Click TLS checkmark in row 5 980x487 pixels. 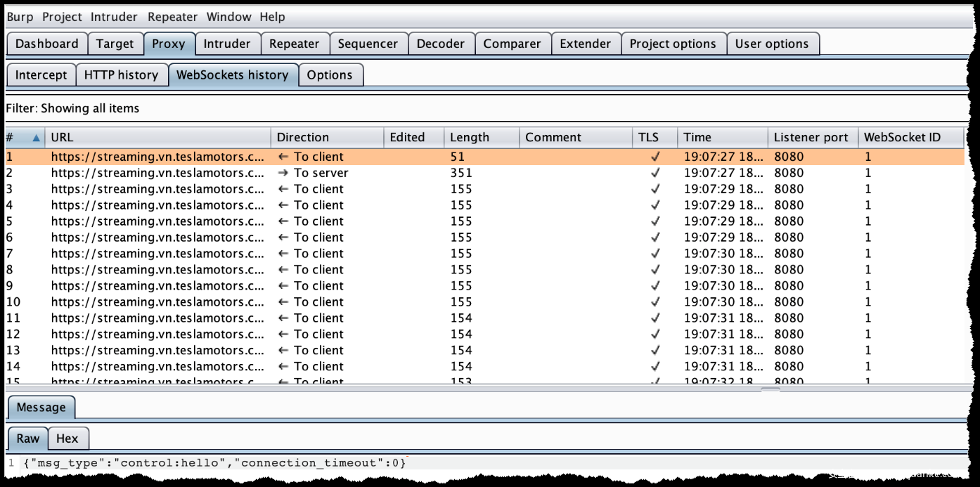[x=655, y=221]
